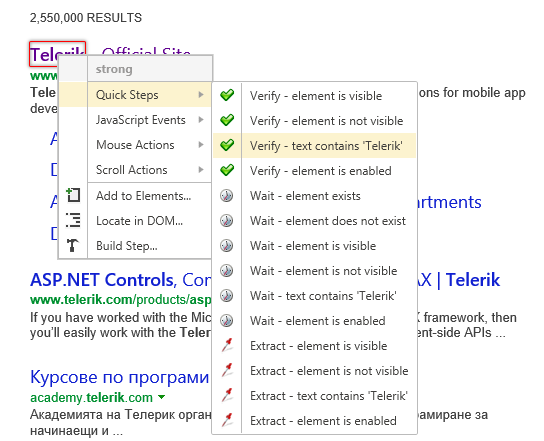This screenshot has width=544, height=441.
Task: Click pin icon beside Extract element is visible
Action: (x=227, y=345)
